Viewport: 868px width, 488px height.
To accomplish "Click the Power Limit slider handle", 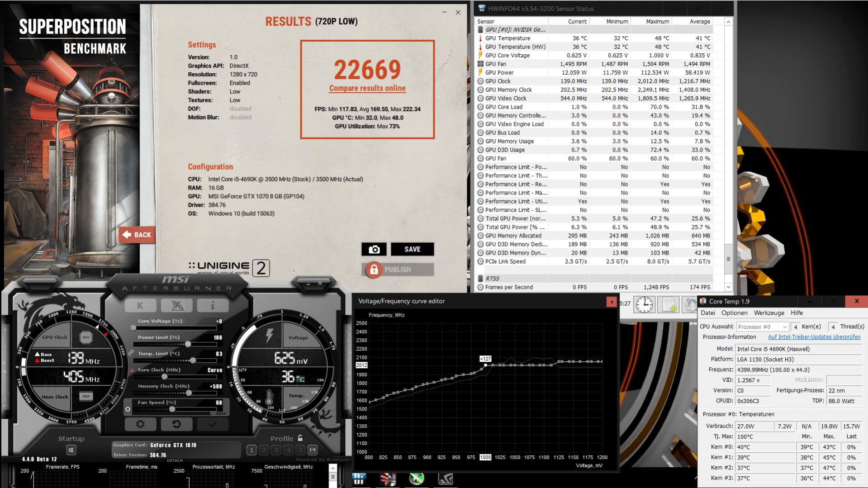I will coord(188,344).
